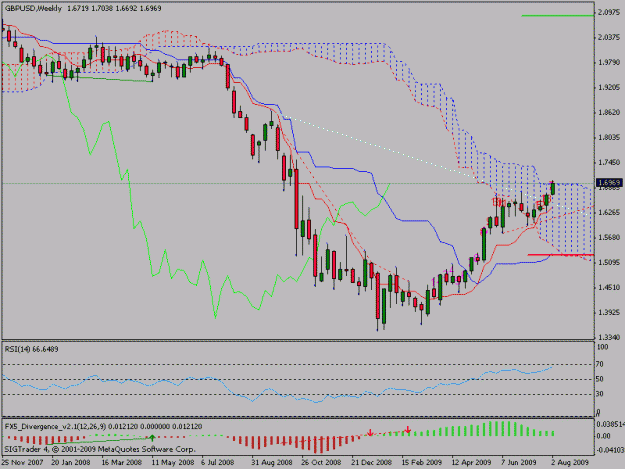Click the 21 Dec 2008 date label
Viewport: 625px width, 469px height.
[x=371, y=463]
